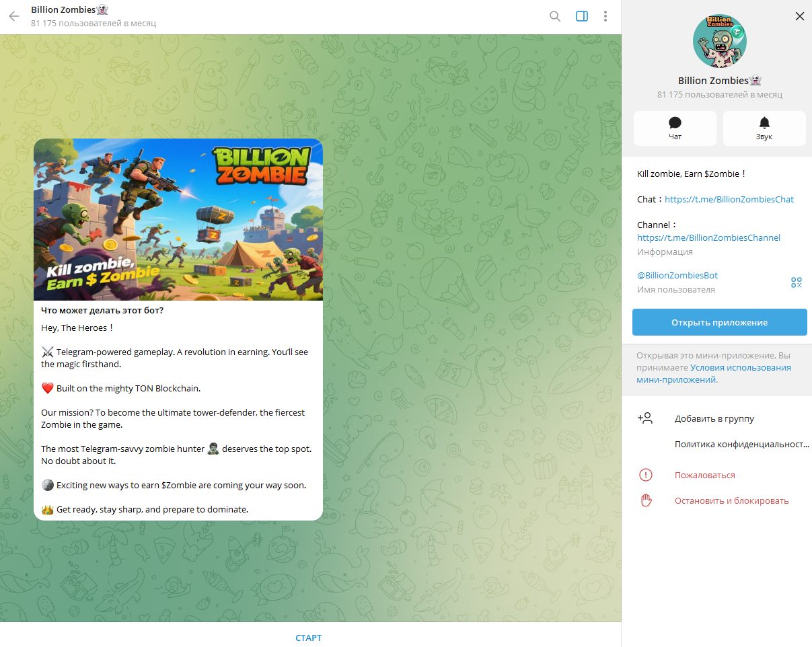
Task: Toggle the right sidebar panel icon
Action: point(582,16)
